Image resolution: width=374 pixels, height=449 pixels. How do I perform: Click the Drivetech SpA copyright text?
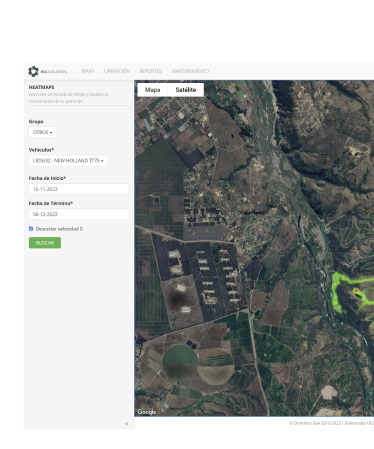(331, 423)
